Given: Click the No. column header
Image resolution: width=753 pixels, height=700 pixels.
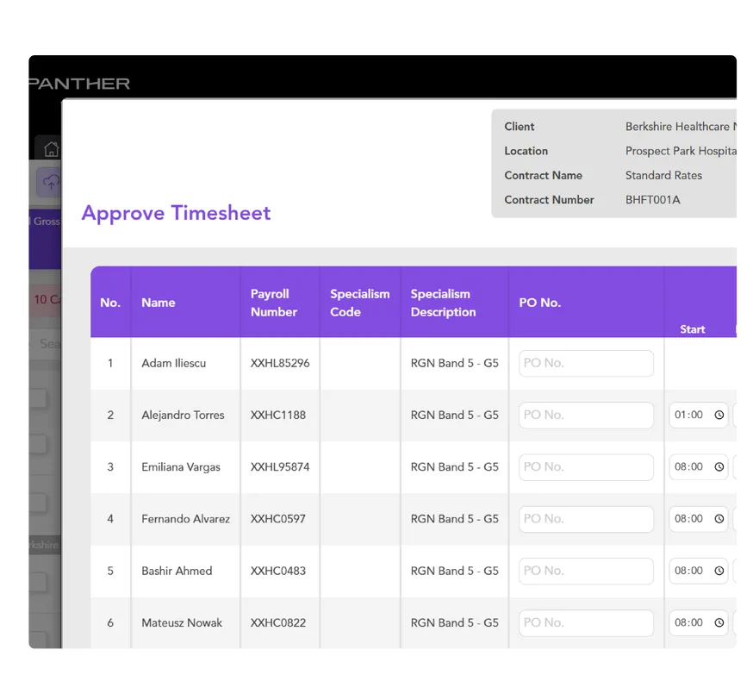Looking at the screenshot, I should [110, 303].
